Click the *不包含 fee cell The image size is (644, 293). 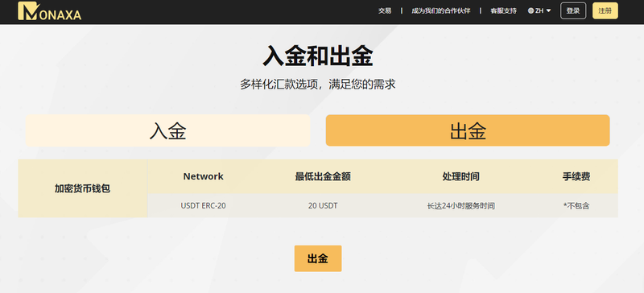pyautogui.click(x=576, y=206)
